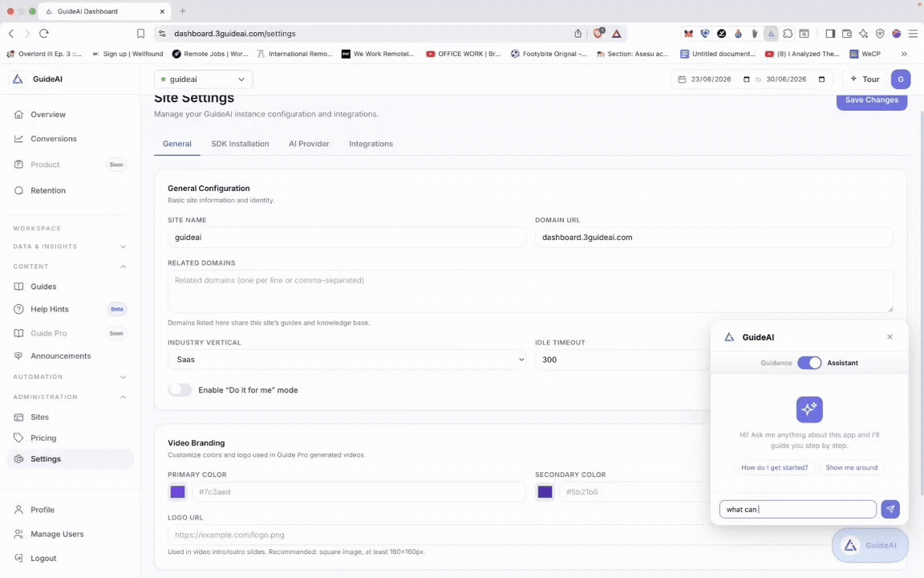Collapse the Content section
Image resolution: width=924 pixels, height=578 pixels.
click(x=70, y=267)
